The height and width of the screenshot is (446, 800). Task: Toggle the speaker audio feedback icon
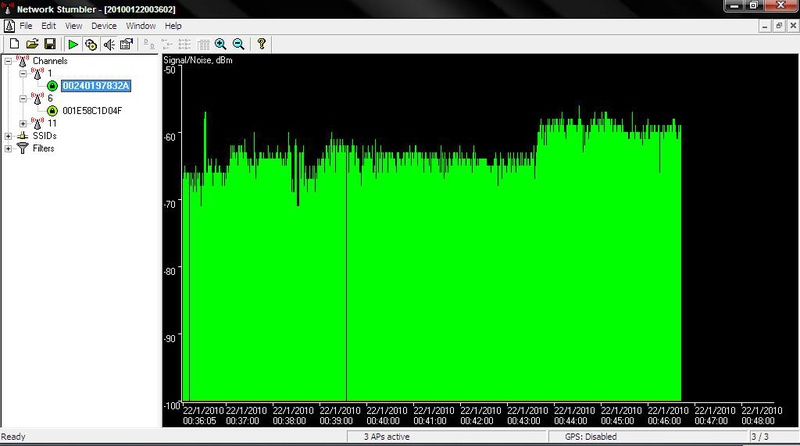[109, 44]
